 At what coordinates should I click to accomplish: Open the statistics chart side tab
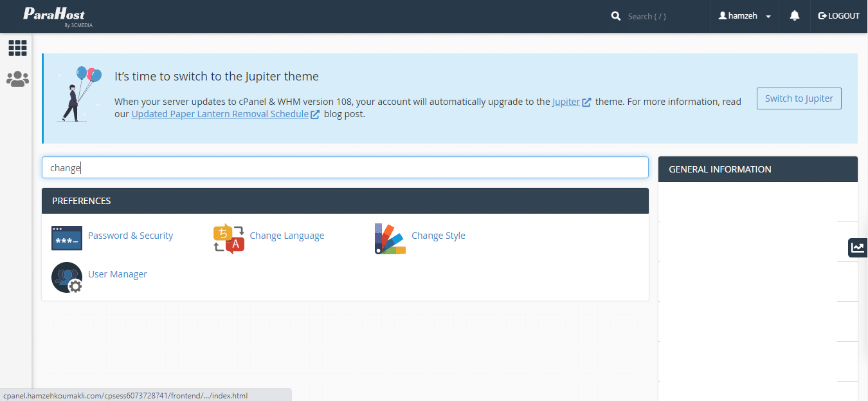tap(858, 247)
